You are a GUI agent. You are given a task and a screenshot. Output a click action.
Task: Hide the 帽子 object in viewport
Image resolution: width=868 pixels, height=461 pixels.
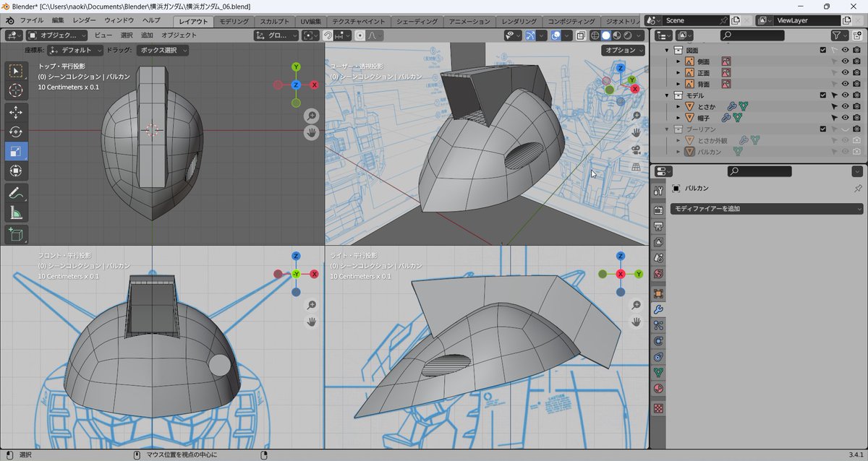point(845,117)
